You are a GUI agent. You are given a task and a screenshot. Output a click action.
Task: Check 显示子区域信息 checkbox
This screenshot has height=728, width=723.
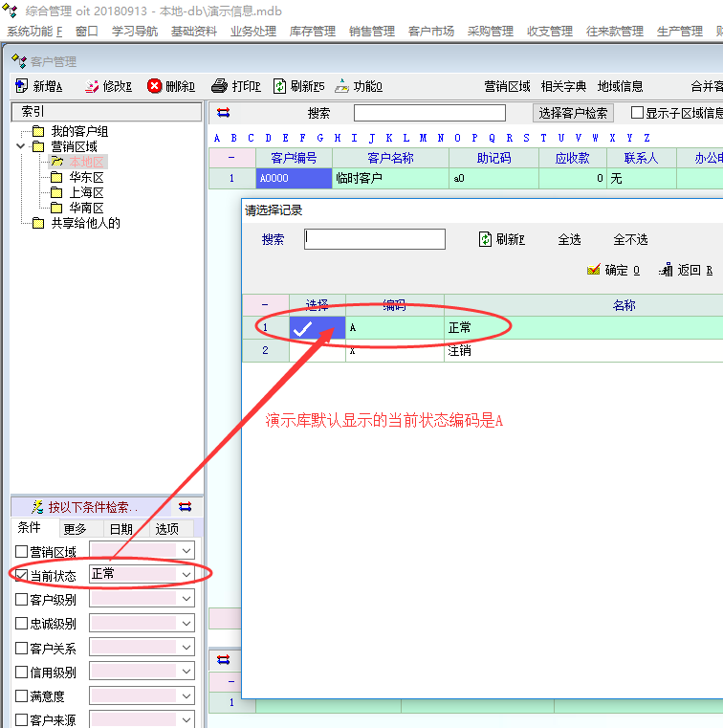tap(637, 113)
